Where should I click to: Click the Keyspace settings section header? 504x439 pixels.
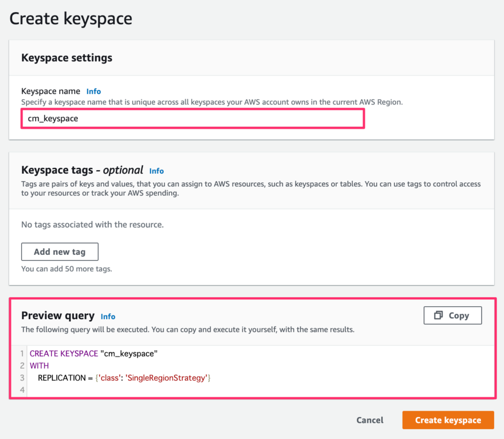tap(66, 58)
